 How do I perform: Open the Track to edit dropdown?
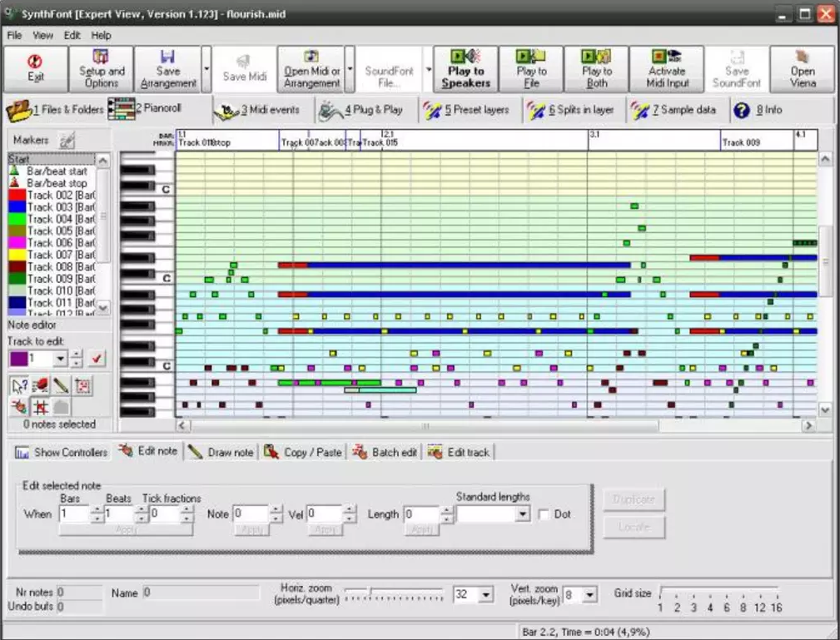point(60,359)
